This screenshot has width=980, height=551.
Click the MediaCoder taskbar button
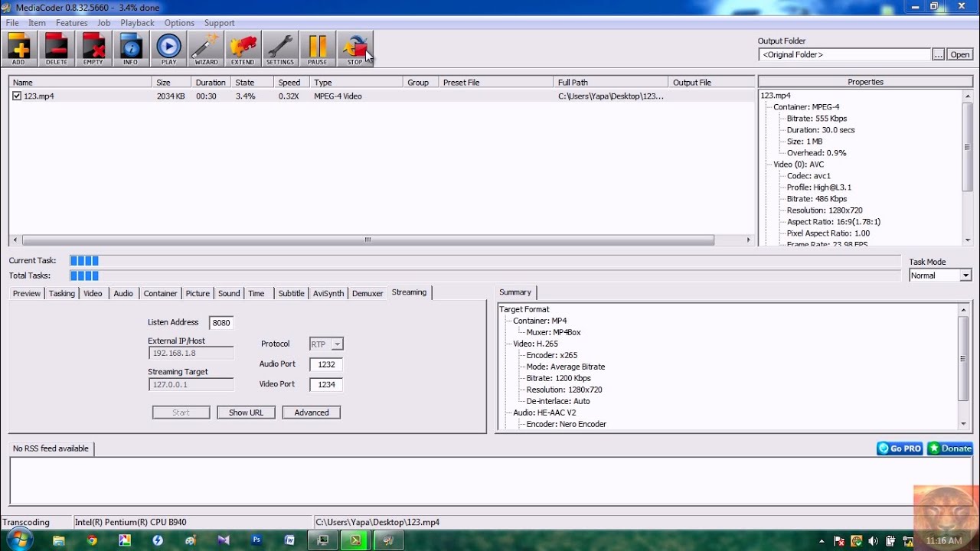point(389,540)
